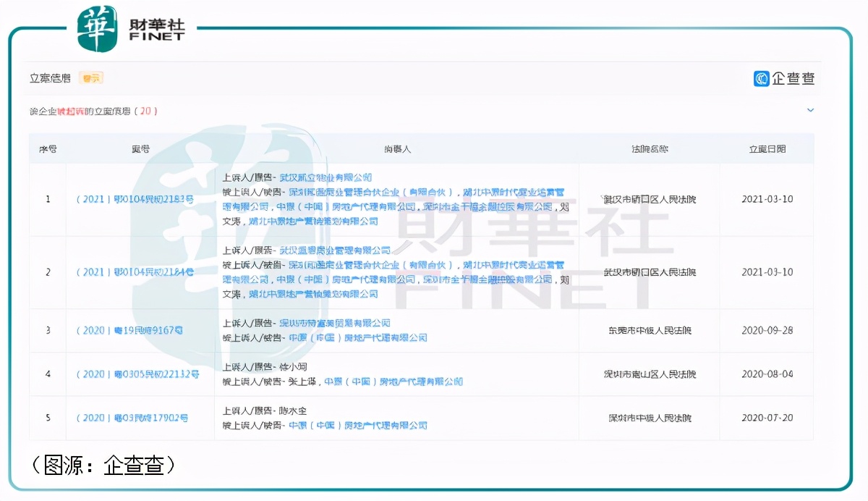Open 中原(中国)房地产代理有限公司 defendant link in row 4
Viewport: 868px width, 501px height.
tap(393, 382)
